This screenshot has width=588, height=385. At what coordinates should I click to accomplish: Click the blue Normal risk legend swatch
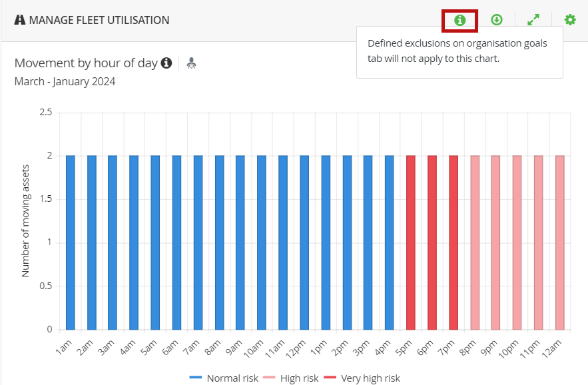click(196, 378)
